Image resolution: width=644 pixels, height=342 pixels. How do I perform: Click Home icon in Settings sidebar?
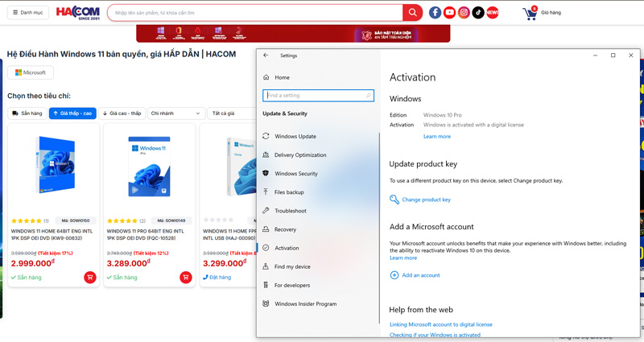coord(266,77)
